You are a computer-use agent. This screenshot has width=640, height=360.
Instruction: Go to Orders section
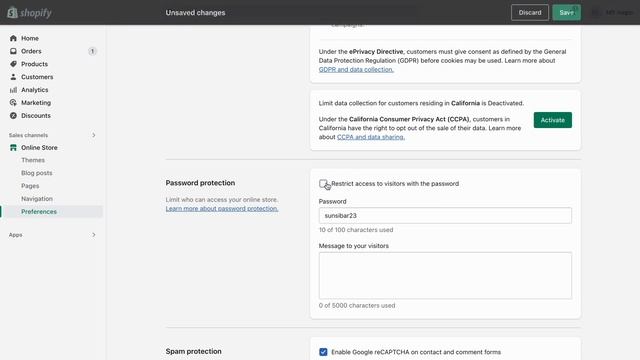point(31,51)
